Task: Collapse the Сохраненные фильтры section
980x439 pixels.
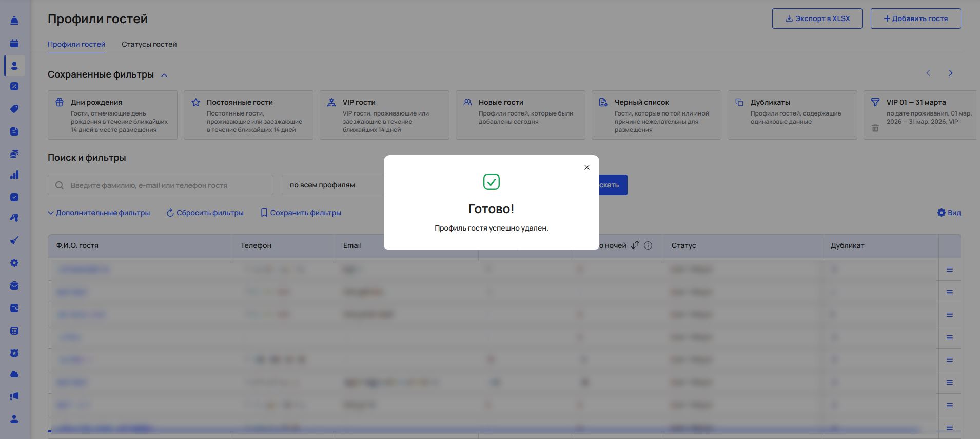Action: pyautogui.click(x=164, y=75)
